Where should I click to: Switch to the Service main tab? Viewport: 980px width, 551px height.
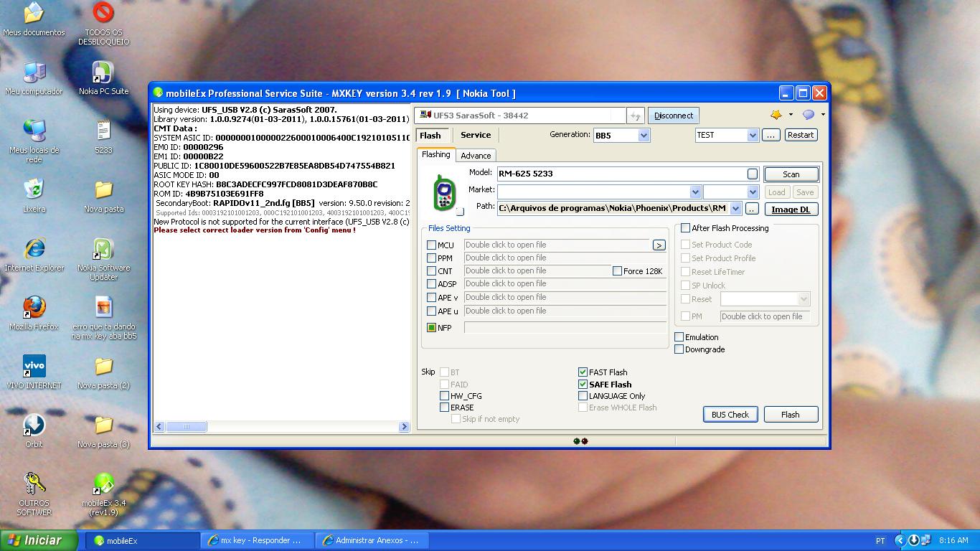476,135
